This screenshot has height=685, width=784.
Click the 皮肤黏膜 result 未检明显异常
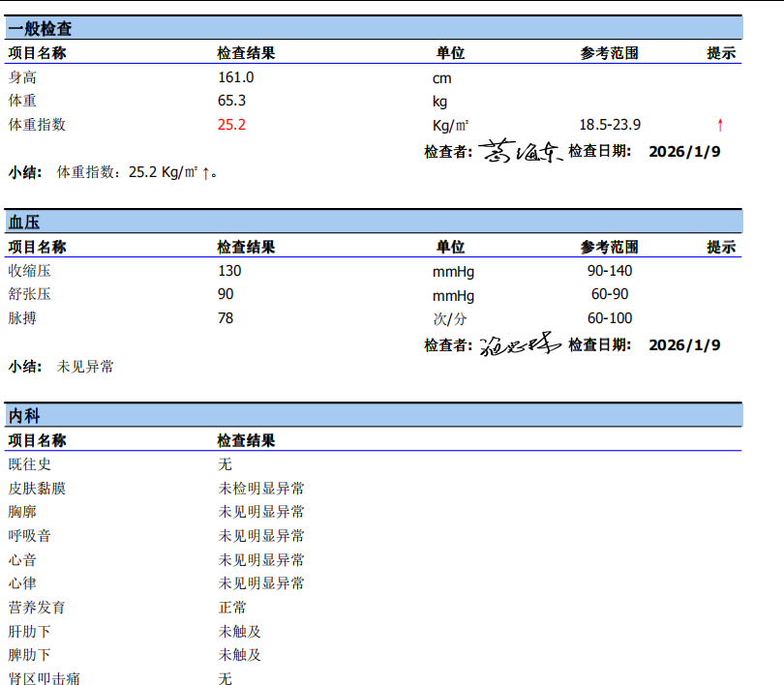[261, 489]
